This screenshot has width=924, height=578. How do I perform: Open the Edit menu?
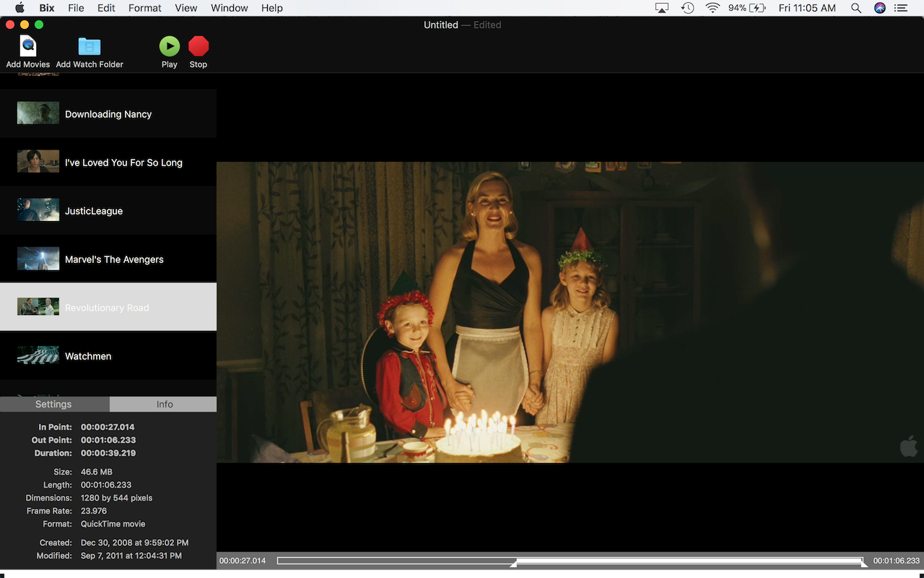pyautogui.click(x=106, y=8)
